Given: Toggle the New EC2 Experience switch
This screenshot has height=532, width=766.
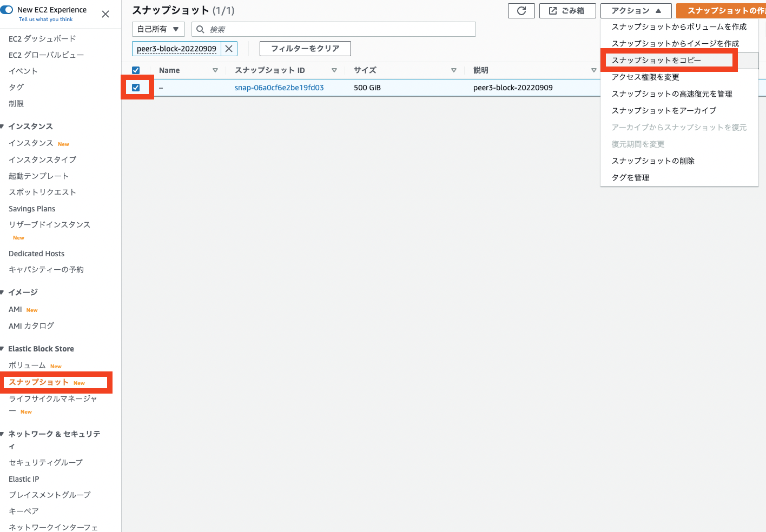Looking at the screenshot, I should (x=6, y=10).
